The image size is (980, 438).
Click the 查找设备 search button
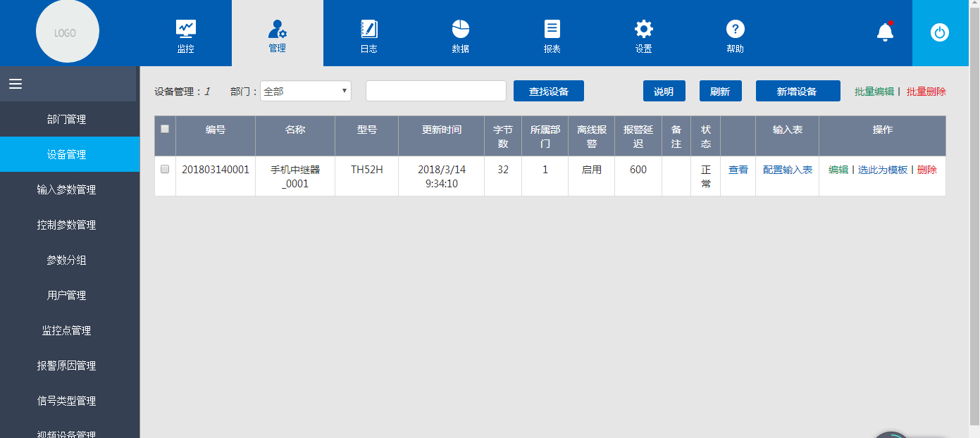click(549, 91)
